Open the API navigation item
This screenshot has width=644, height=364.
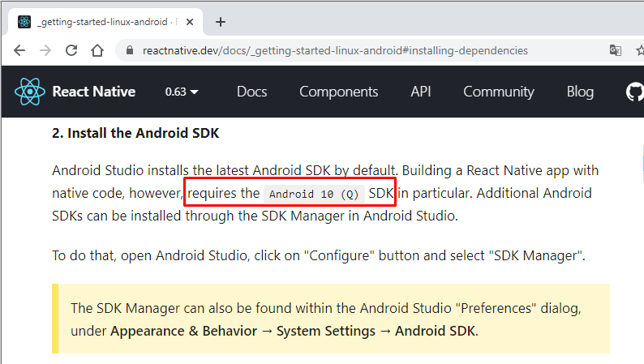(421, 92)
